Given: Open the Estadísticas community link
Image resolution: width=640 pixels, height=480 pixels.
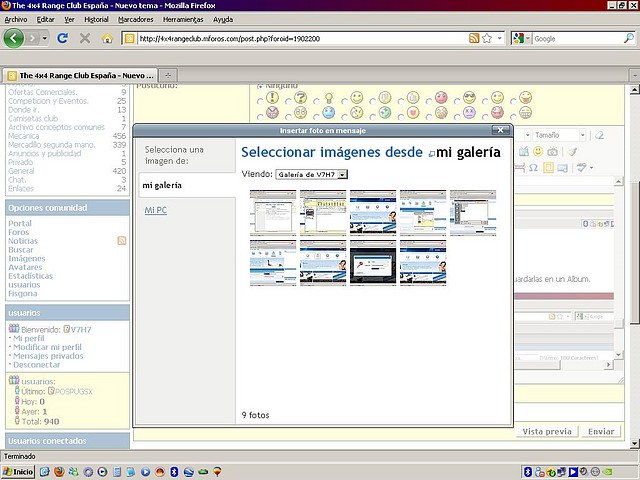Looking at the screenshot, I should click(31, 276).
